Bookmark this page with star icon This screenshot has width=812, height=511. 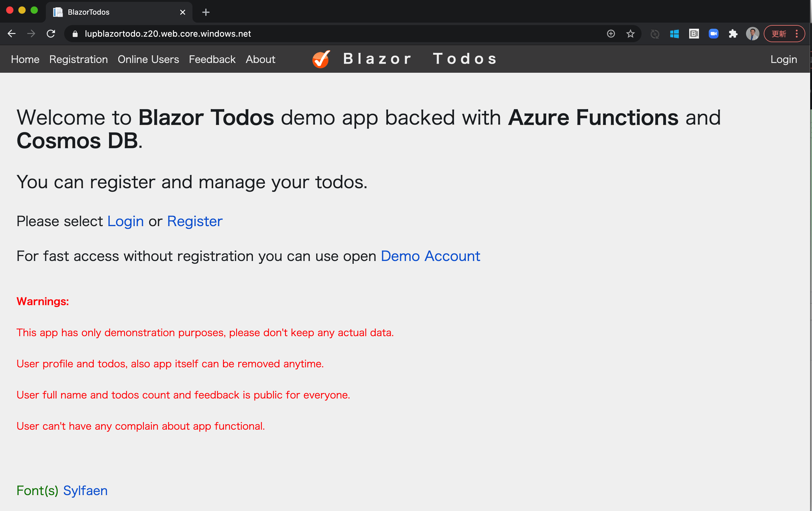[x=630, y=34]
